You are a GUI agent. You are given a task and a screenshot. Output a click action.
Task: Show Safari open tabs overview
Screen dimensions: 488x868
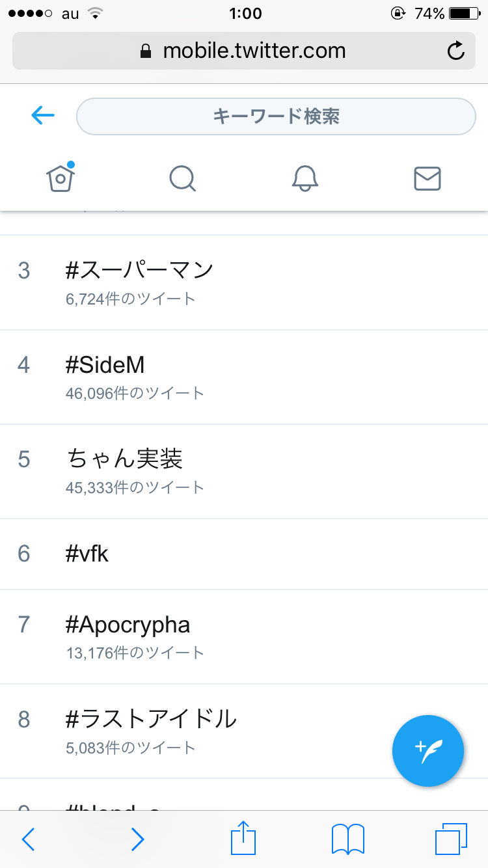[x=451, y=838]
